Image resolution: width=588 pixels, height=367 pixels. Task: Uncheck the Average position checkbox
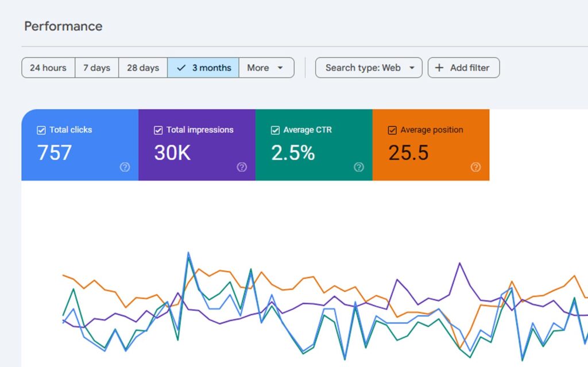tap(392, 130)
